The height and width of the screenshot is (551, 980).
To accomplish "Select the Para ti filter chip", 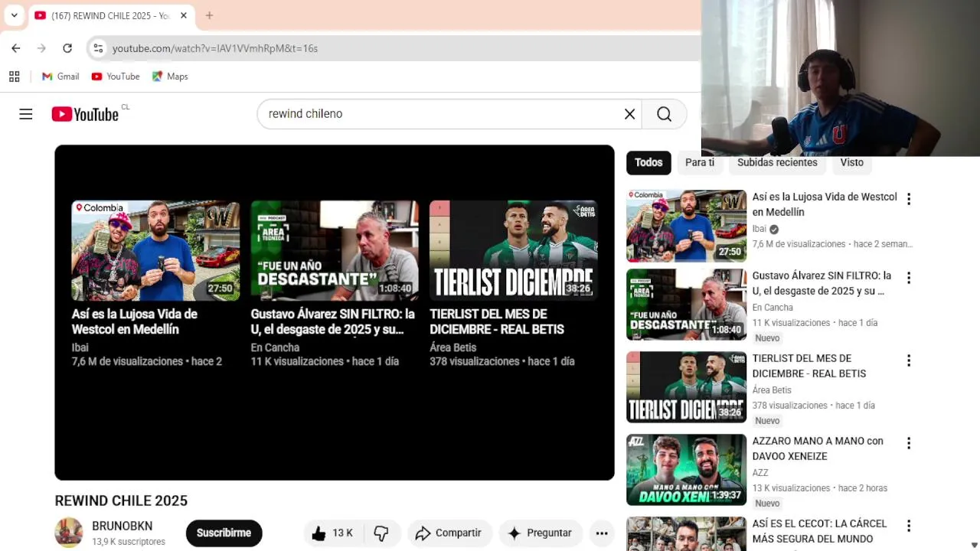I will [x=700, y=162].
